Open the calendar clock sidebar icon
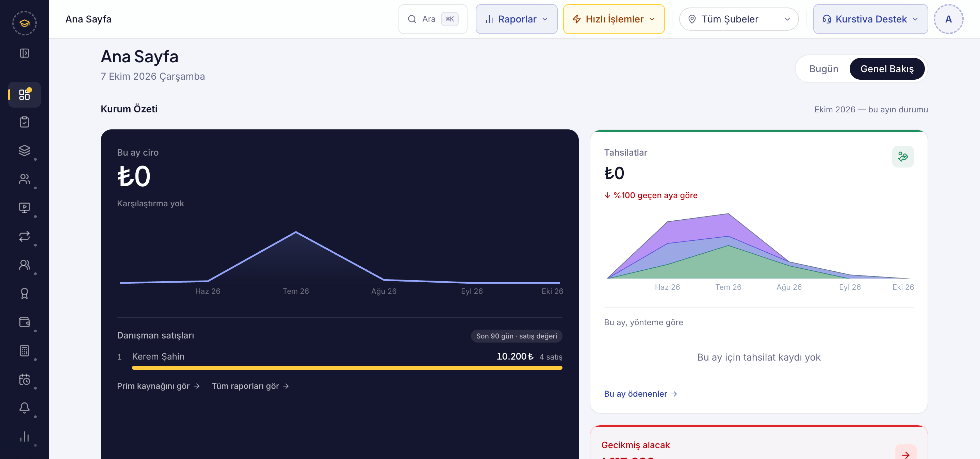Screen dimensions: 980x459 pyautogui.click(x=24, y=379)
